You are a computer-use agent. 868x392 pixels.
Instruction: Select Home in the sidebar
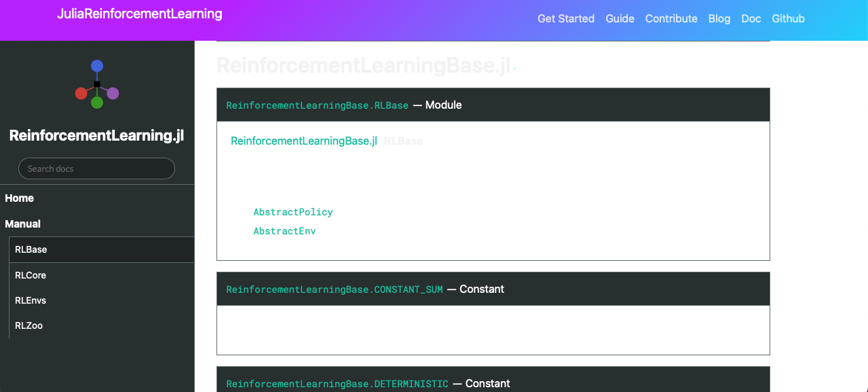(x=19, y=198)
